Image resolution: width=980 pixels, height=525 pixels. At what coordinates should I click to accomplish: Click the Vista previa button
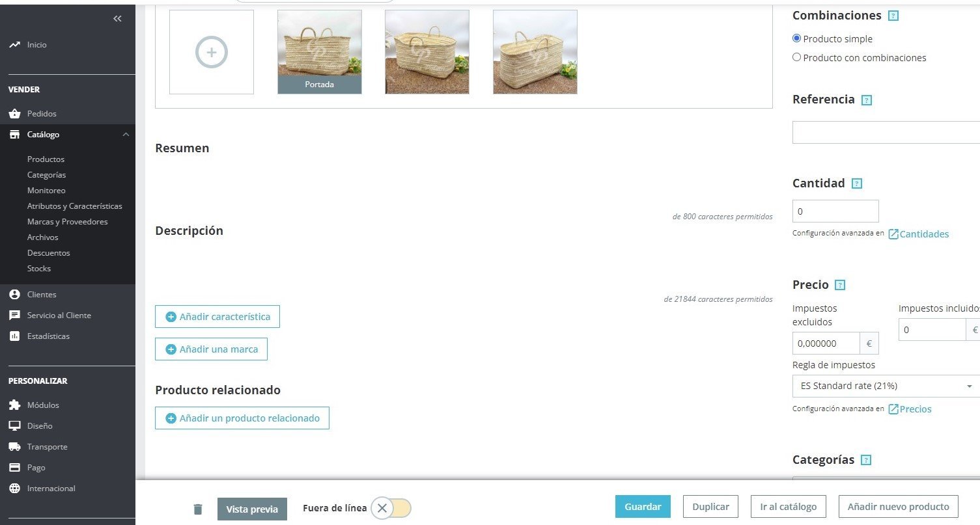click(x=252, y=509)
